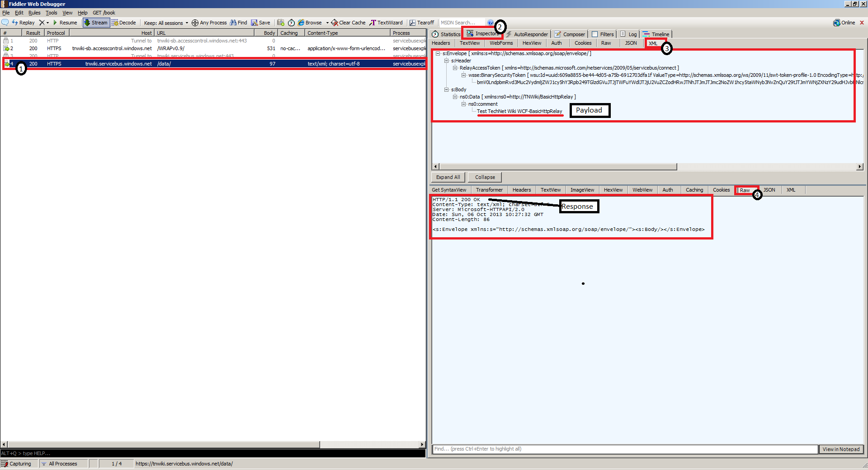Tearoff the inspectors window
Screen dimensions: 868x470
[422, 23]
